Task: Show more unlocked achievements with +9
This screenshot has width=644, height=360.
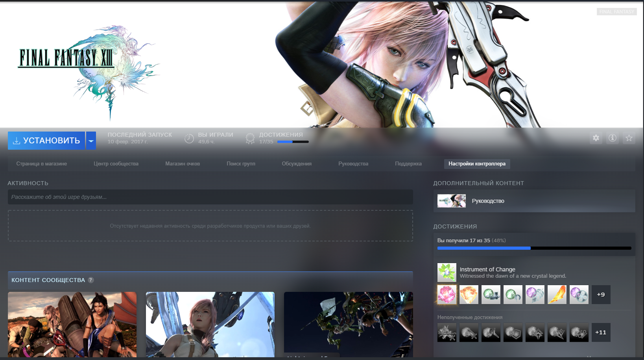Action: [601, 295]
